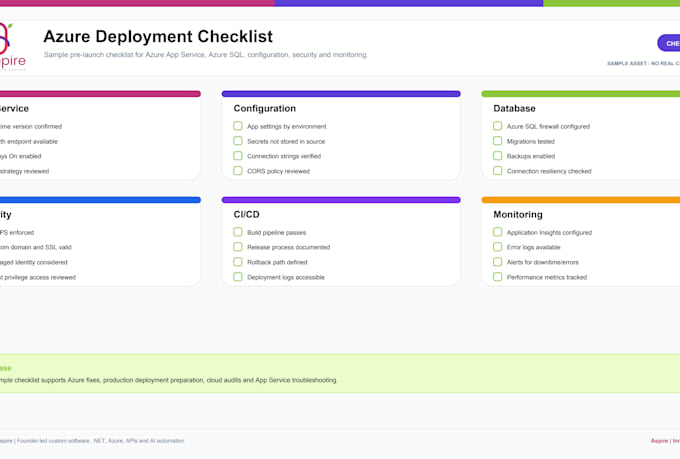Screen dimensions: 680x459
Task: Check the 'CORS policy reviewed' box
Action: [238, 171]
